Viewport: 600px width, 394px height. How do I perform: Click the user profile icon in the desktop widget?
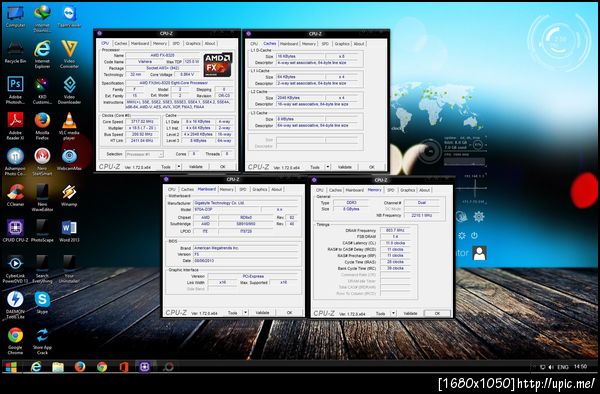[479, 253]
